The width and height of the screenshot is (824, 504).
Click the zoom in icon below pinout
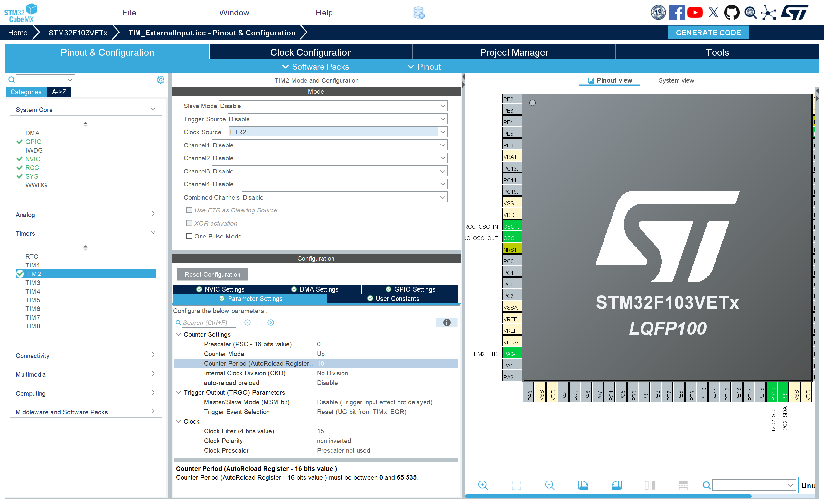(x=482, y=485)
